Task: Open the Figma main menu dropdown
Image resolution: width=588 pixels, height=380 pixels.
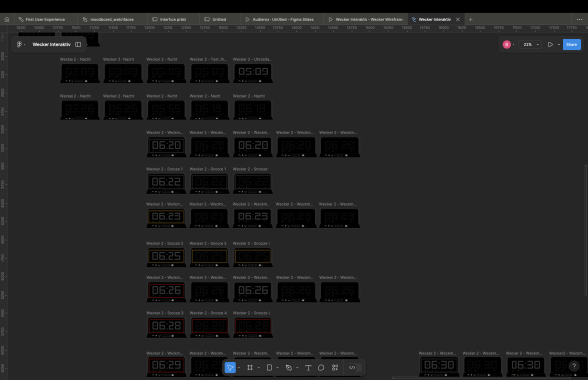Action: click(x=21, y=45)
